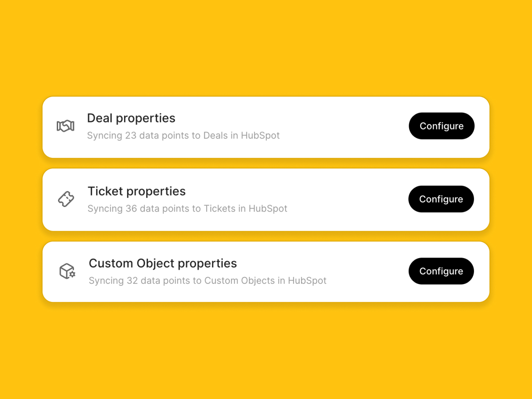The width and height of the screenshot is (532, 399).
Task: Click Configure for Ticket properties
Action: pos(441,199)
